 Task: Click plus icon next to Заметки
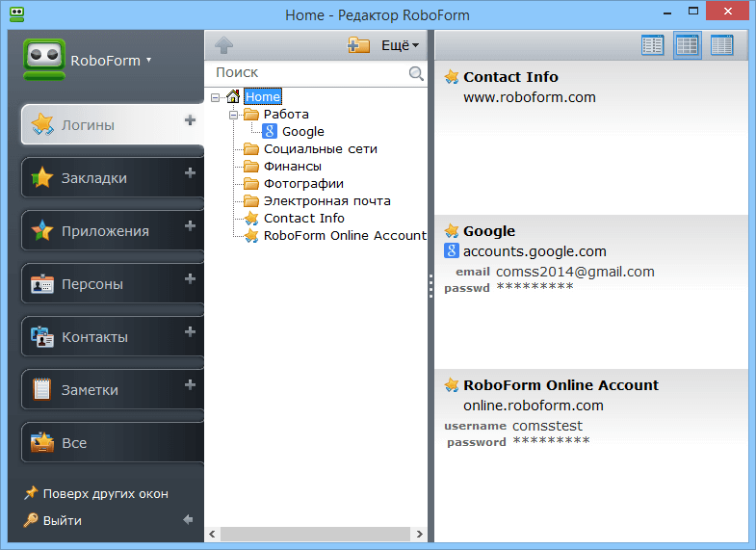click(x=190, y=385)
